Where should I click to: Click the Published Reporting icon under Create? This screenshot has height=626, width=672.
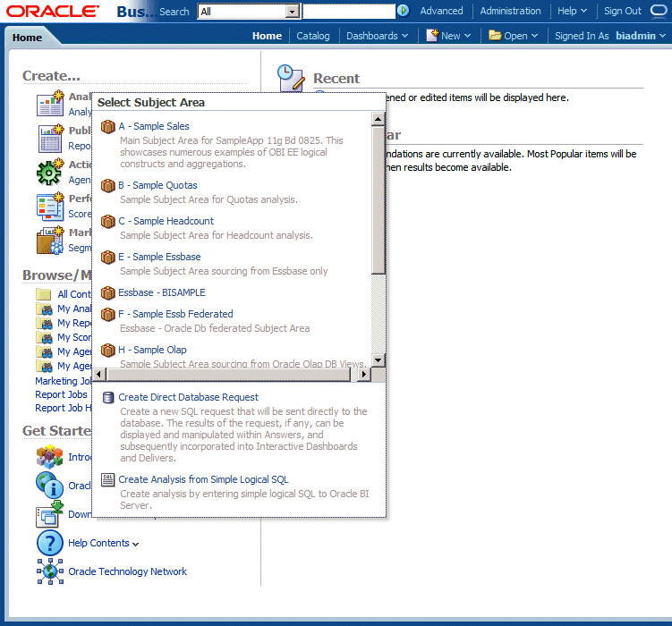pyautogui.click(x=50, y=139)
